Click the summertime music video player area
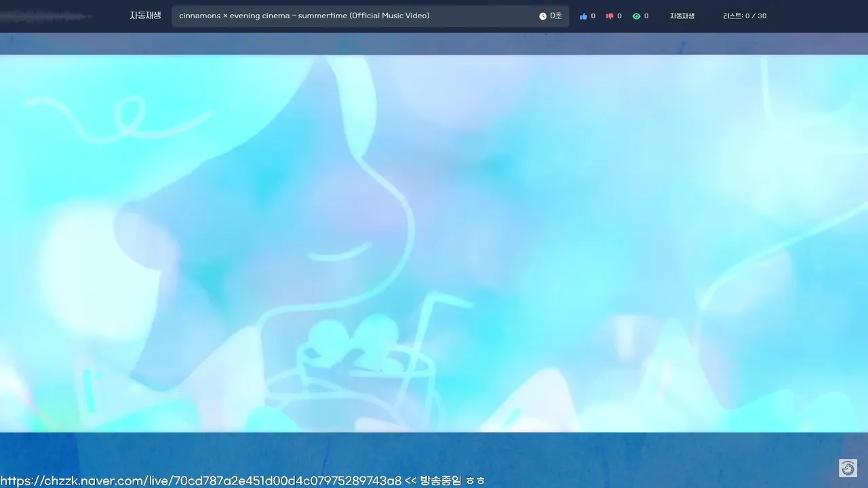The height and width of the screenshot is (488, 868). (434, 243)
